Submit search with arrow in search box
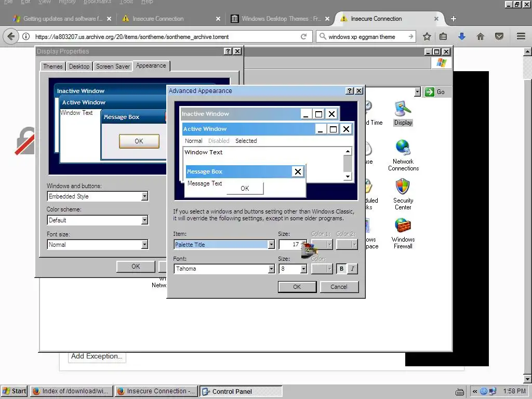 (x=410, y=37)
